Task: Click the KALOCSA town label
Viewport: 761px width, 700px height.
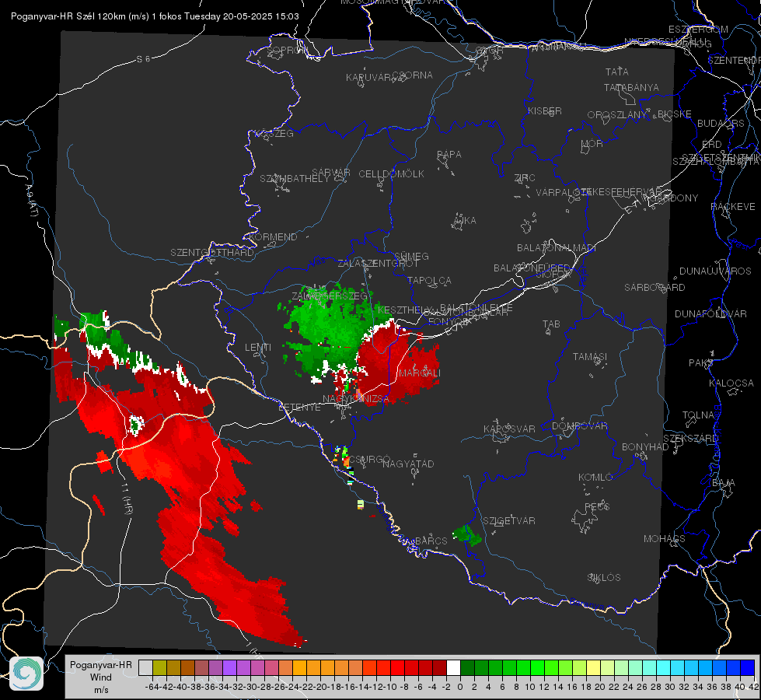Action: pyautogui.click(x=731, y=383)
